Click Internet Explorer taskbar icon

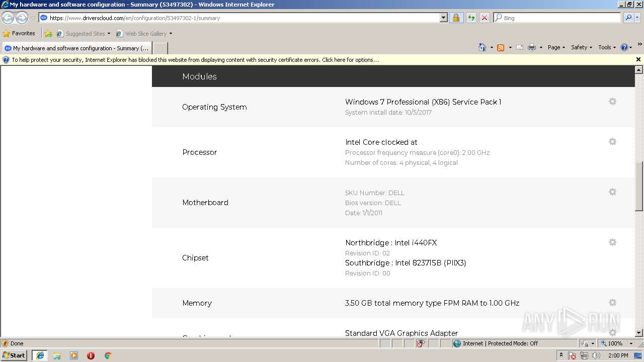pos(40,355)
